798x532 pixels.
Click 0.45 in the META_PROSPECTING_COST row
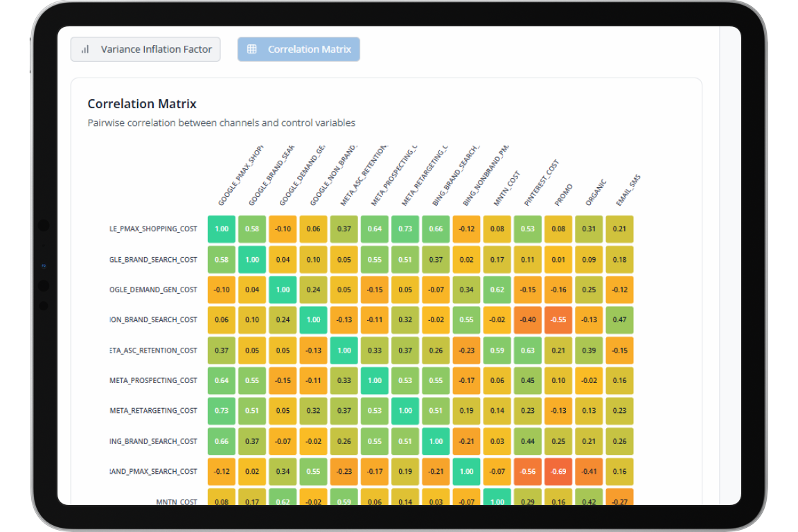(x=528, y=380)
